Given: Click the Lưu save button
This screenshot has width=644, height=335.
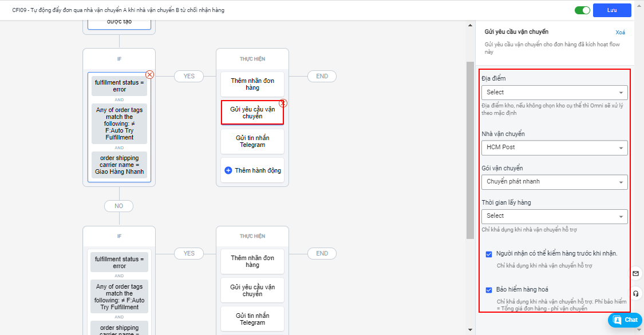Looking at the screenshot, I should click(612, 10).
